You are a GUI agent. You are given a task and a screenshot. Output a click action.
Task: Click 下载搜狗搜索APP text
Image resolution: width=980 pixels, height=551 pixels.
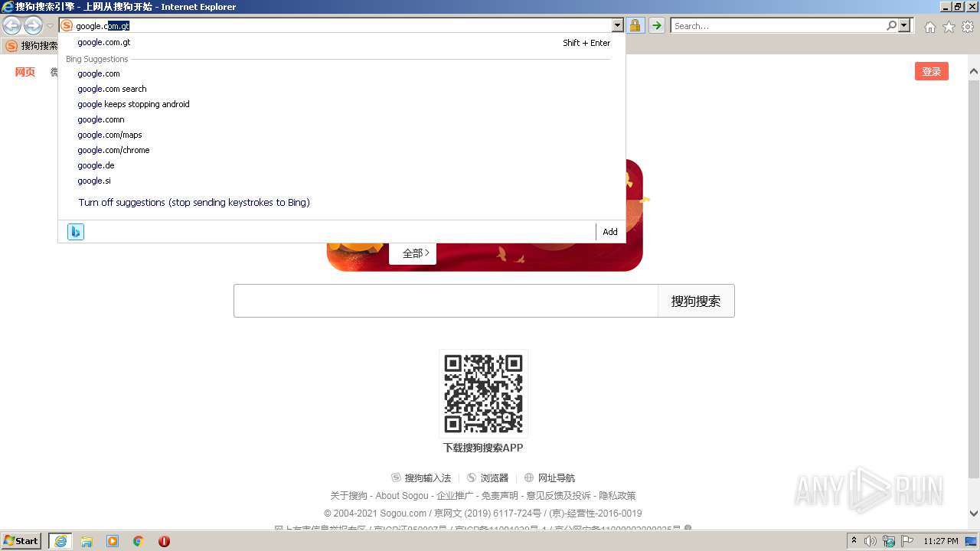coord(483,448)
